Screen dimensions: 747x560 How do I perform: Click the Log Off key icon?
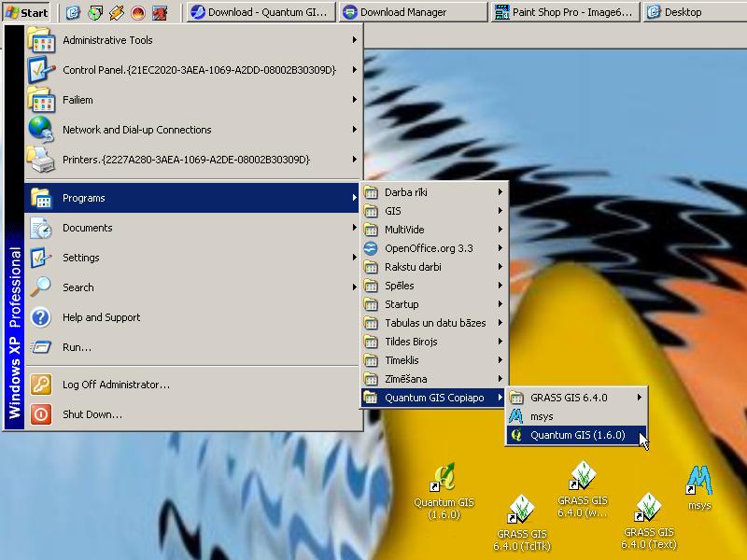click(x=41, y=385)
